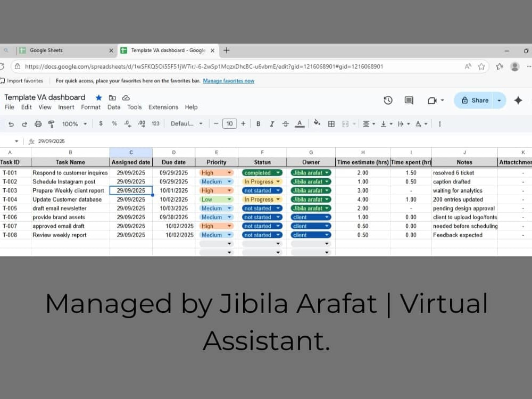Redo the last action

pyautogui.click(x=24, y=124)
